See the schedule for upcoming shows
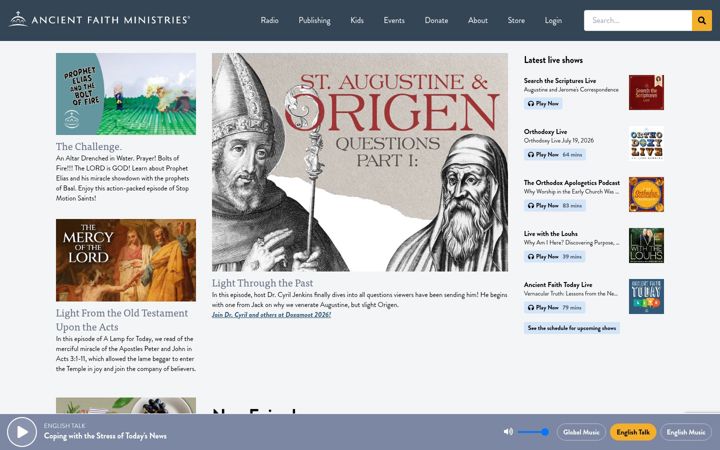 tap(572, 328)
